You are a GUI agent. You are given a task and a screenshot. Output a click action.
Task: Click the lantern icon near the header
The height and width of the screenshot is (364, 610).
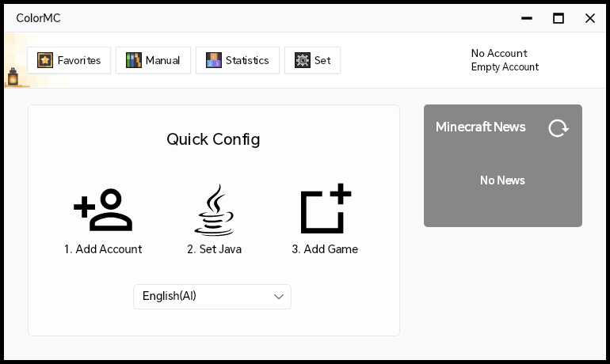tap(13, 77)
